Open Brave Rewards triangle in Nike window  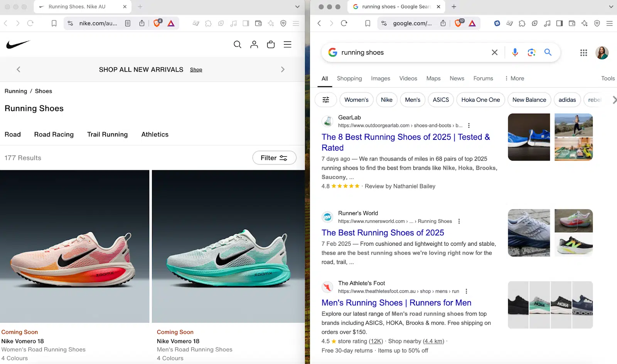tap(171, 23)
